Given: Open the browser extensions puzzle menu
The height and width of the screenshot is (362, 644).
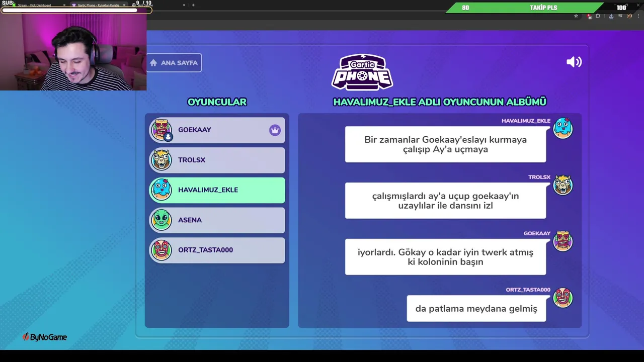Looking at the screenshot, I should 598,16.
